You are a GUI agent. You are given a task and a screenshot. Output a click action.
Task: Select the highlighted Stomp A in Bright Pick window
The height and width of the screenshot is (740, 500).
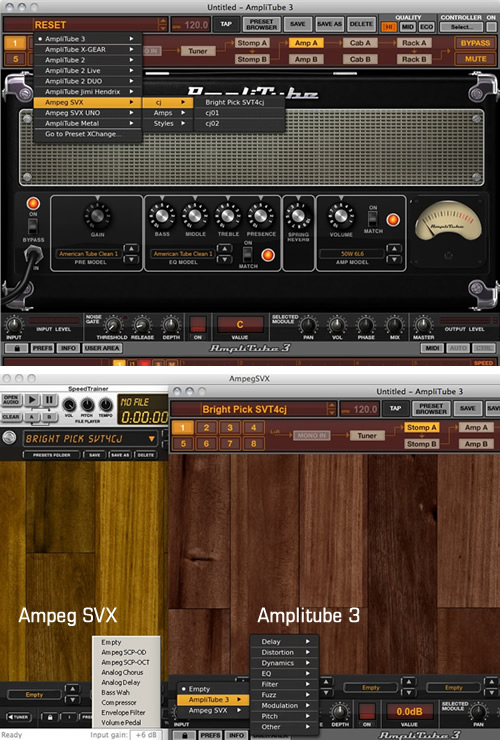tap(422, 428)
